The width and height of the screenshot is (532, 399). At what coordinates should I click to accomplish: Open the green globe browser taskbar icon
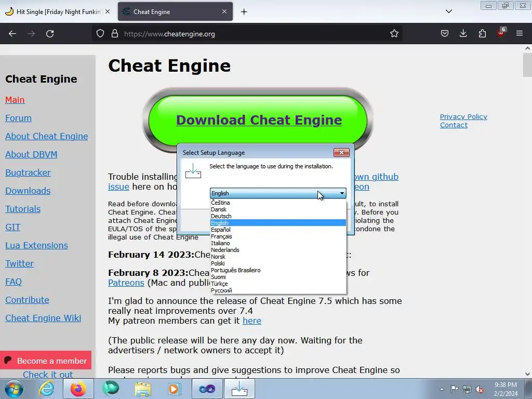coord(111,389)
